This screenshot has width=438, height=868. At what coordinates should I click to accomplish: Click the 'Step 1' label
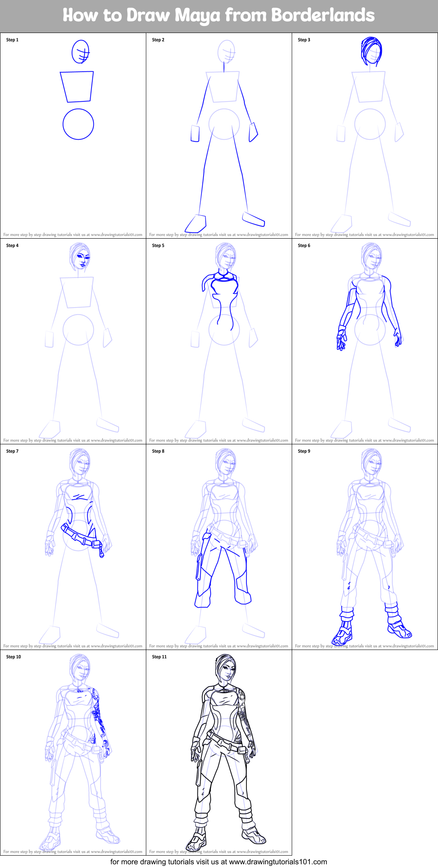pos(12,40)
